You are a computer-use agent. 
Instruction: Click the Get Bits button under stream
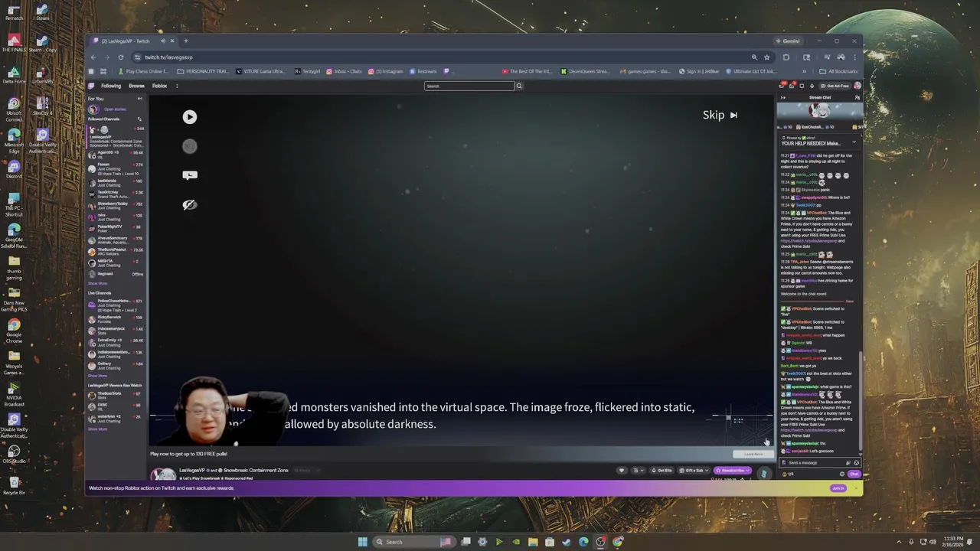coord(661,471)
